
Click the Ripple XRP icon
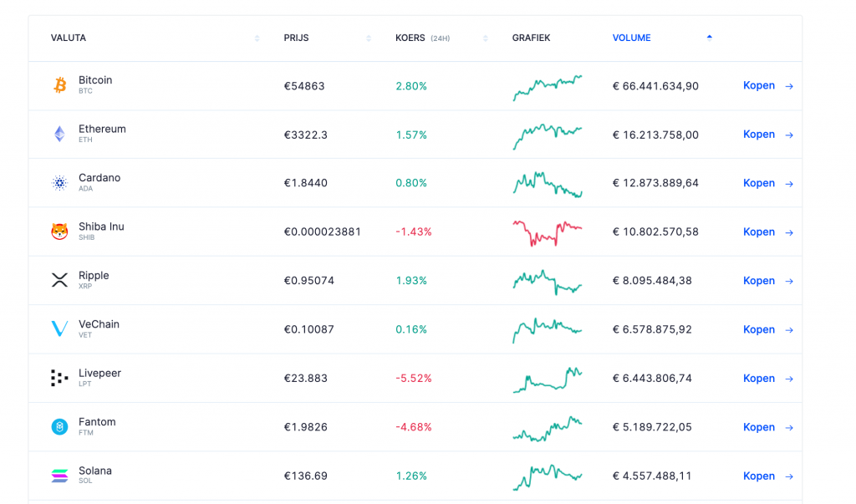[x=59, y=280]
